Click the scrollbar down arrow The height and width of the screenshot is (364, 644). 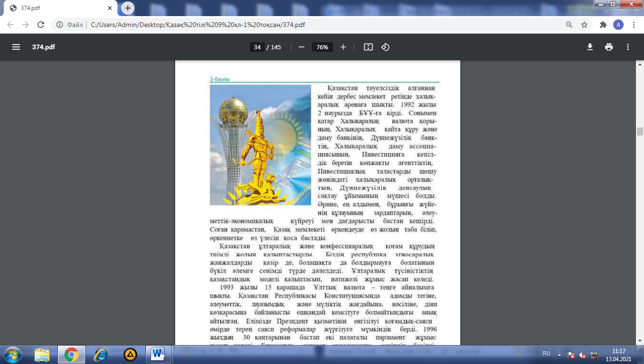click(640, 341)
